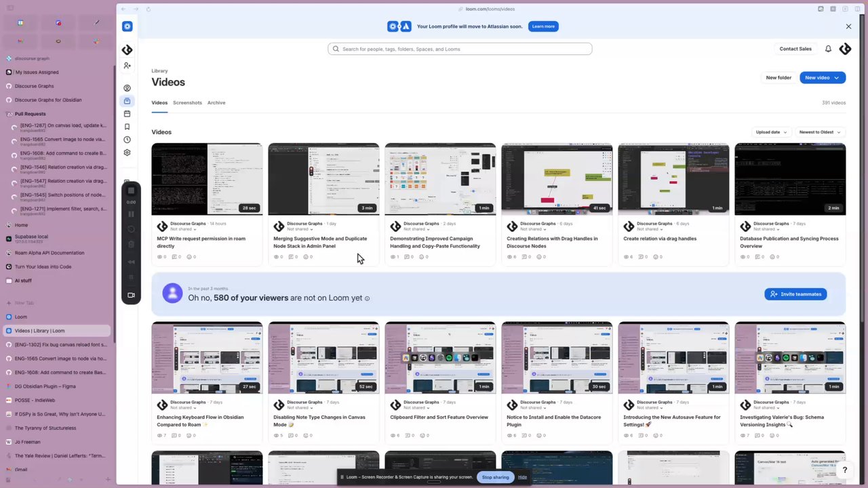Click Investigating Valerie's Bug video title

(782, 421)
